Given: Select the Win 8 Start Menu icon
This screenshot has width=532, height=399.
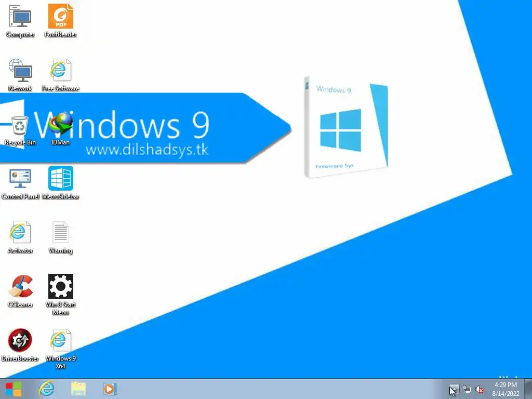Looking at the screenshot, I should click(60, 295).
